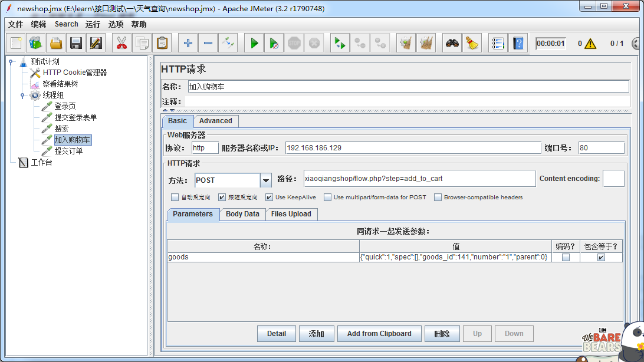
Task: Click the Detail button
Action: (277, 334)
